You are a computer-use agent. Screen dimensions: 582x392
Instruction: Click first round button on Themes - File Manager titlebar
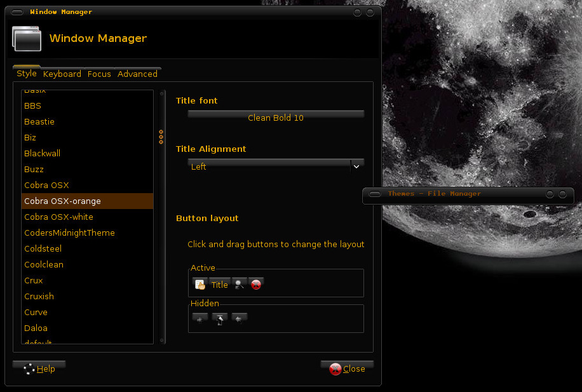(550, 194)
